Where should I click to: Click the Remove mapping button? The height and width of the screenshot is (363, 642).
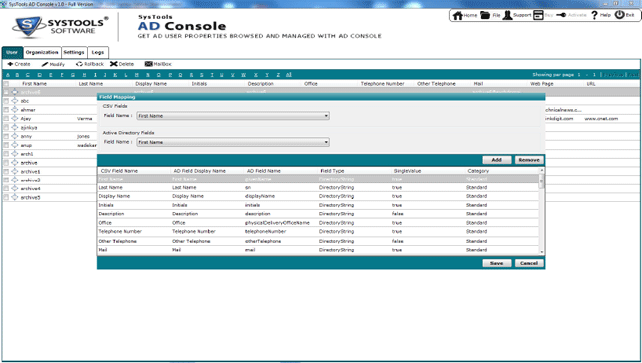pyautogui.click(x=529, y=160)
